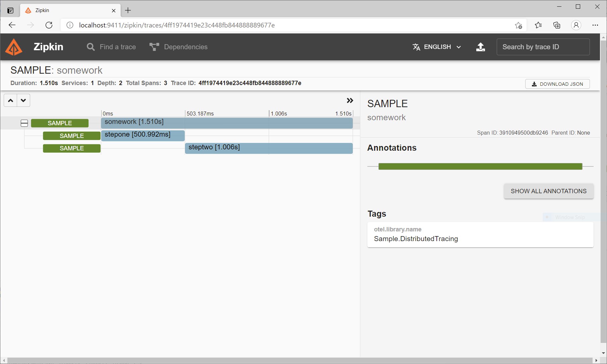This screenshot has width=607, height=364.
Task: Focus the Search by trace ID field
Action: click(x=543, y=47)
